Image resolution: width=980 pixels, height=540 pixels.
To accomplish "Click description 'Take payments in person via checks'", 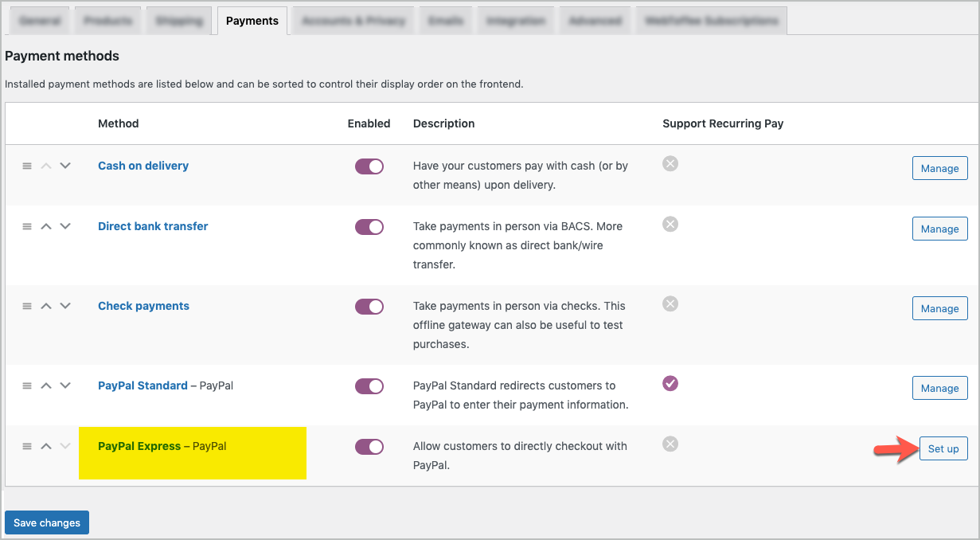I will coord(520,325).
